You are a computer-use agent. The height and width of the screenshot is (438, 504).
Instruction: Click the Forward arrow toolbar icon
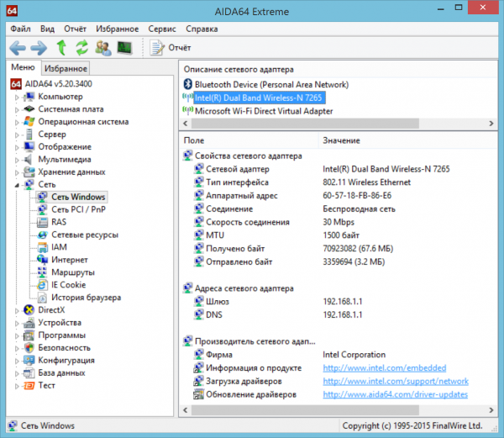coord(39,48)
